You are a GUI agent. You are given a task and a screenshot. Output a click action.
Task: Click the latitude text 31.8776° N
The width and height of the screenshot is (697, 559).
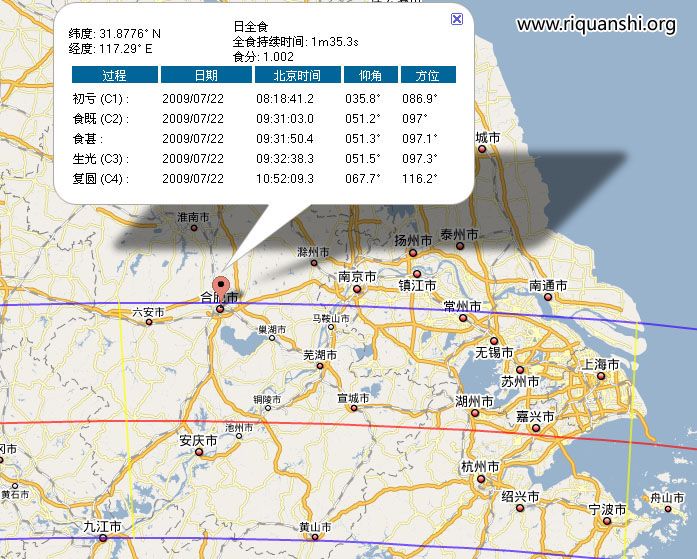(130, 34)
